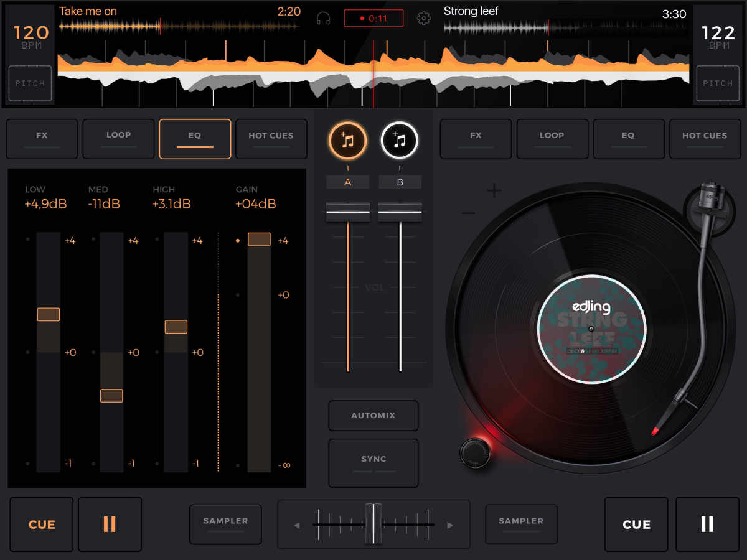Pause playback on Deck A
Screen dimensions: 747x560
(x=110, y=525)
